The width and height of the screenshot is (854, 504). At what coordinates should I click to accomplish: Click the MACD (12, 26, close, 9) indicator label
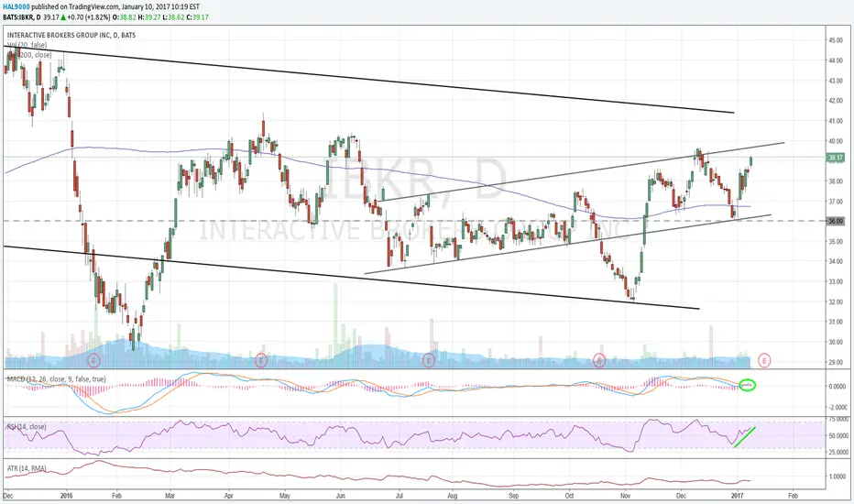click(x=56, y=379)
